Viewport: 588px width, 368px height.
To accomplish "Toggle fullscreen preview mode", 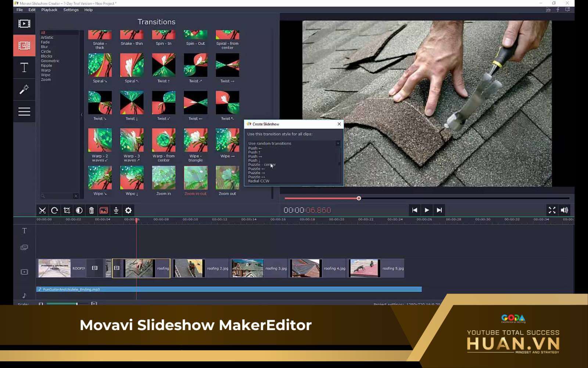I will (x=552, y=210).
